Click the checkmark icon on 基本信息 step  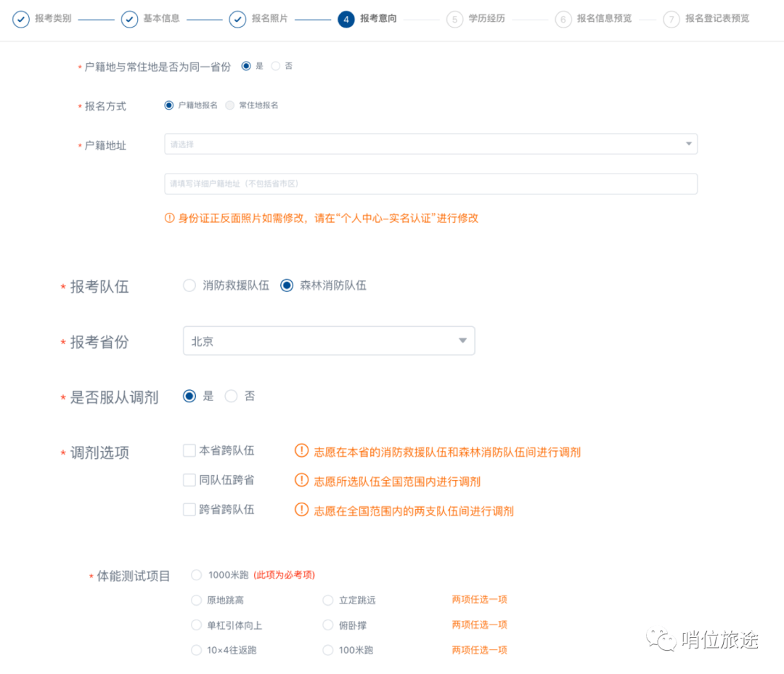pyautogui.click(x=129, y=19)
